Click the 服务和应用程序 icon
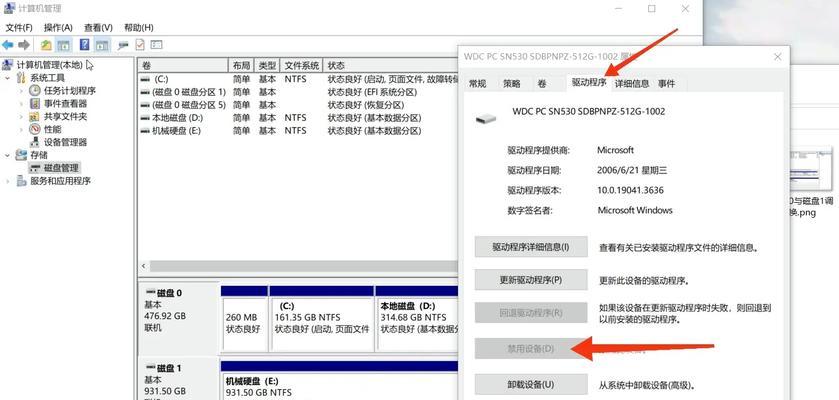The width and height of the screenshot is (839, 400). tap(21, 181)
